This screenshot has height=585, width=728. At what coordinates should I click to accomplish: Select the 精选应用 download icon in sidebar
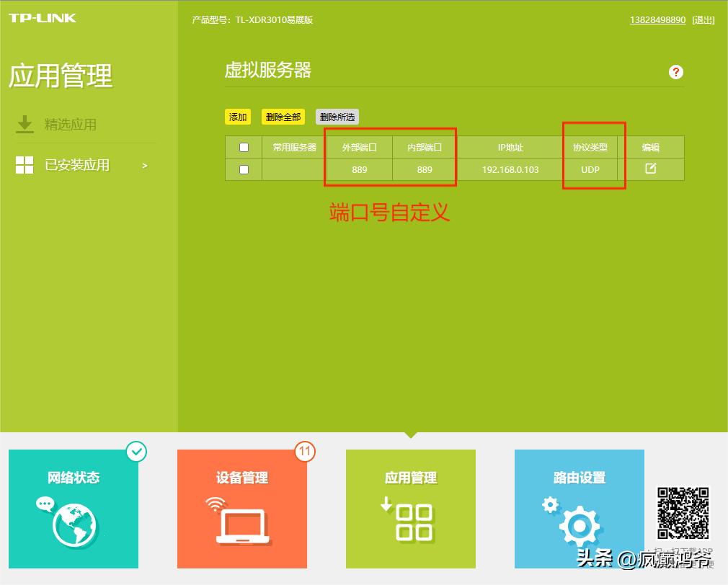click(x=25, y=124)
